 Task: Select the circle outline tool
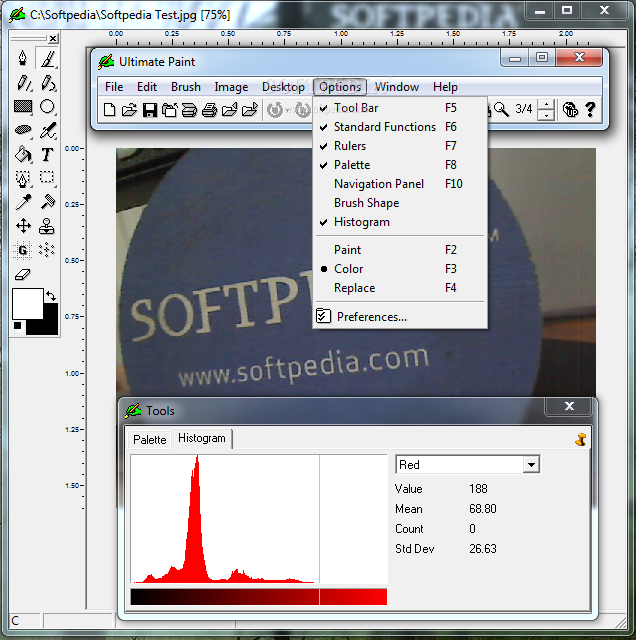47,107
